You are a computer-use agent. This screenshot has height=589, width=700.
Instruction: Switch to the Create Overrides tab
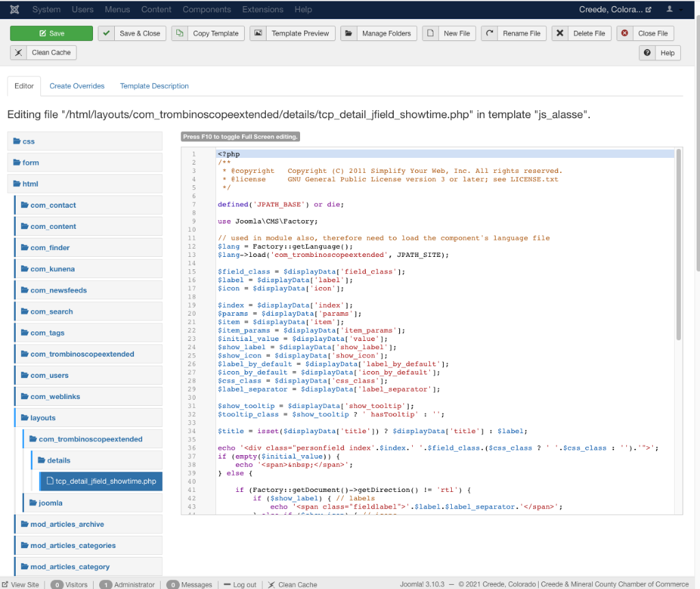point(77,86)
